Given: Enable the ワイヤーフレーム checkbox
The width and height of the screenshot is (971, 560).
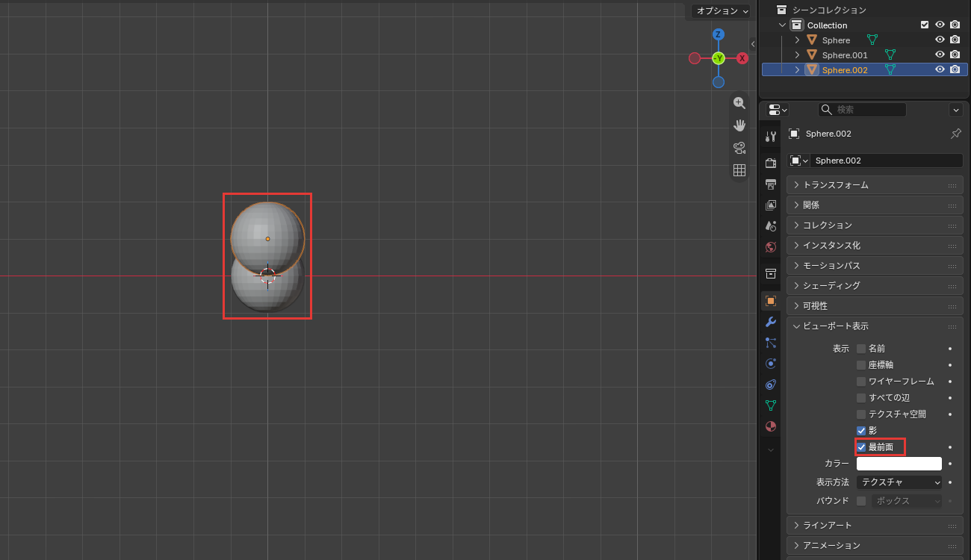Looking at the screenshot, I should point(861,382).
